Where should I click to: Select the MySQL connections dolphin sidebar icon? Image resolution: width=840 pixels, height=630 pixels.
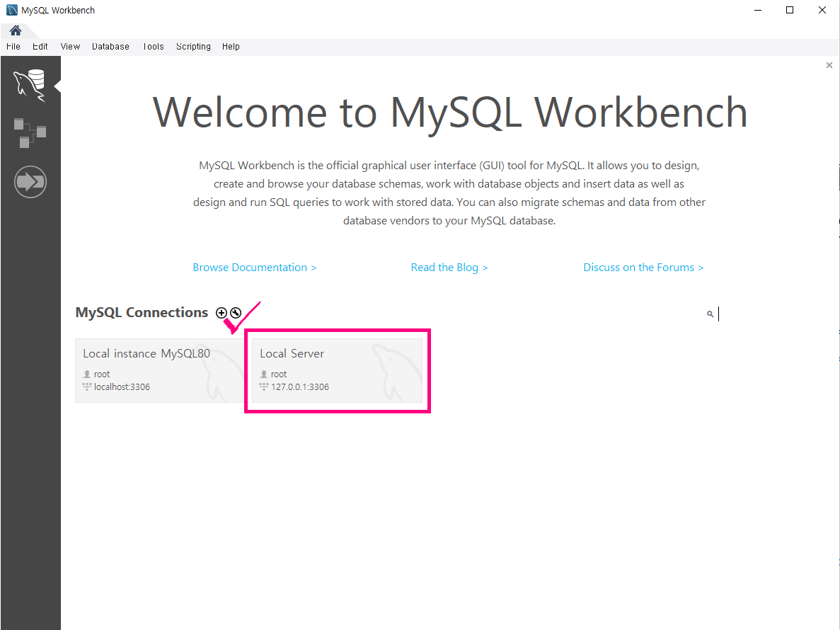point(30,85)
